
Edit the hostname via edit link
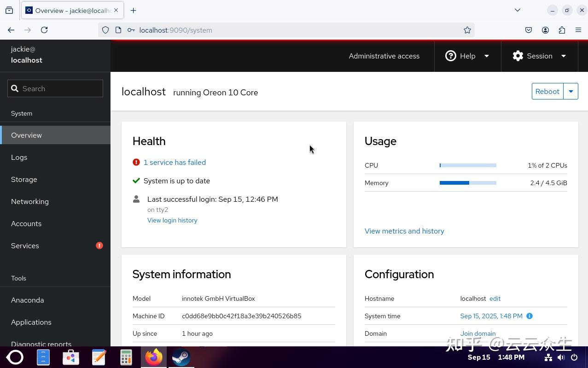(x=495, y=298)
